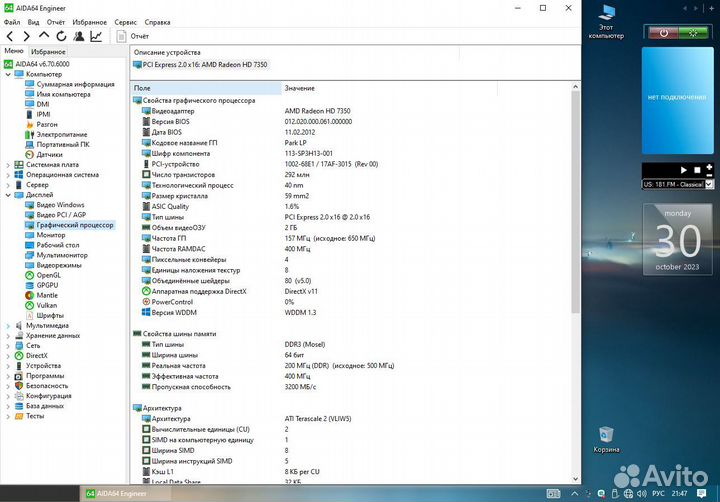The image size is (720, 502).
Task: Click the Поле column header
Action: pyautogui.click(x=143, y=88)
